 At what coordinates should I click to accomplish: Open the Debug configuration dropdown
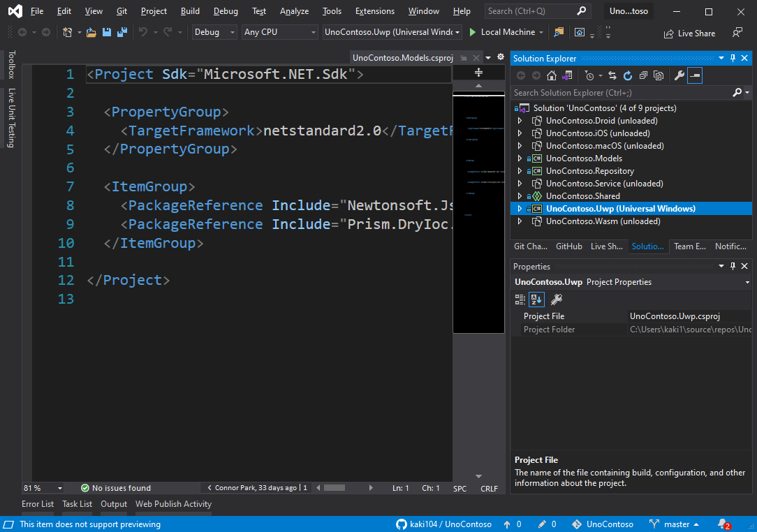tap(214, 32)
